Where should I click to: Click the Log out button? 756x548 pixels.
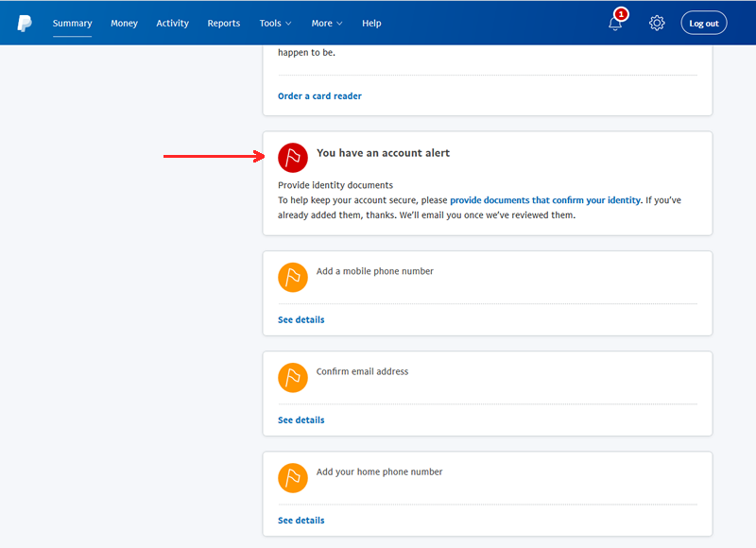pos(704,23)
